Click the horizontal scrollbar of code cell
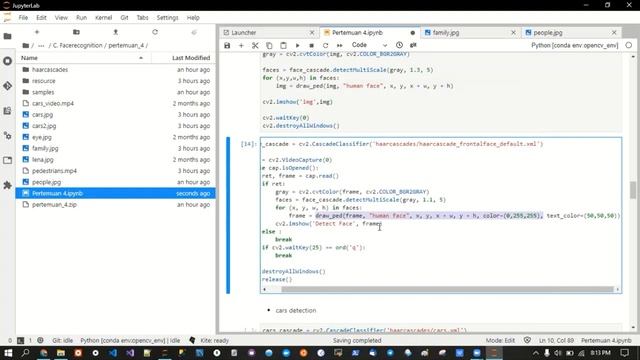 (447, 289)
